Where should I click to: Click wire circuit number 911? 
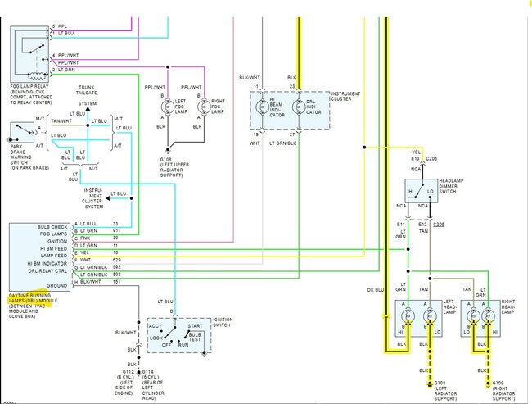(x=116, y=231)
